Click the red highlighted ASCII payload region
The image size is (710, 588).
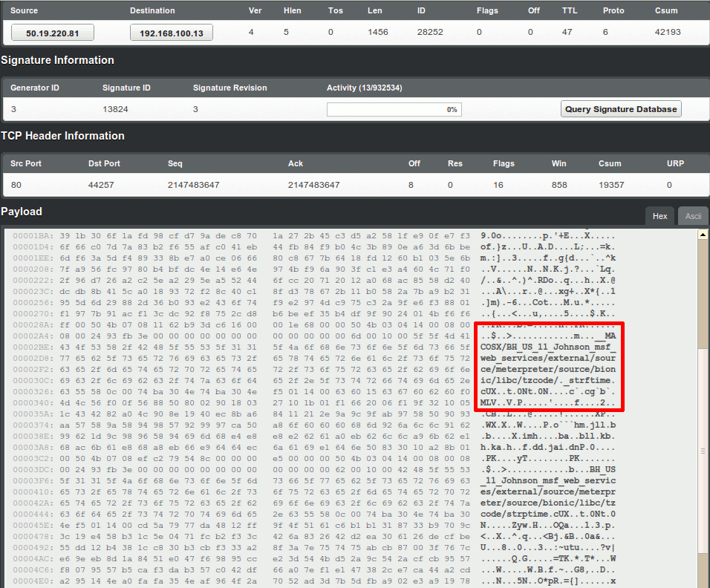click(x=548, y=367)
